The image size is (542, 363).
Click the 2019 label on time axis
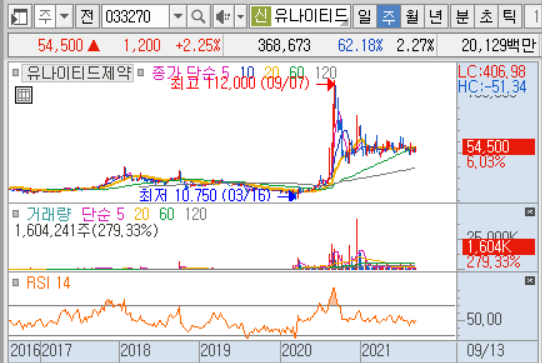point(215,351)
